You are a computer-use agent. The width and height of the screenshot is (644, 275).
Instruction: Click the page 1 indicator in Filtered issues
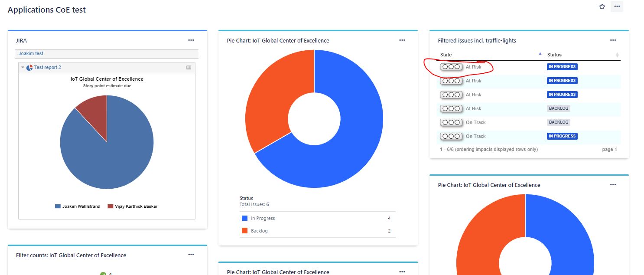609,149
